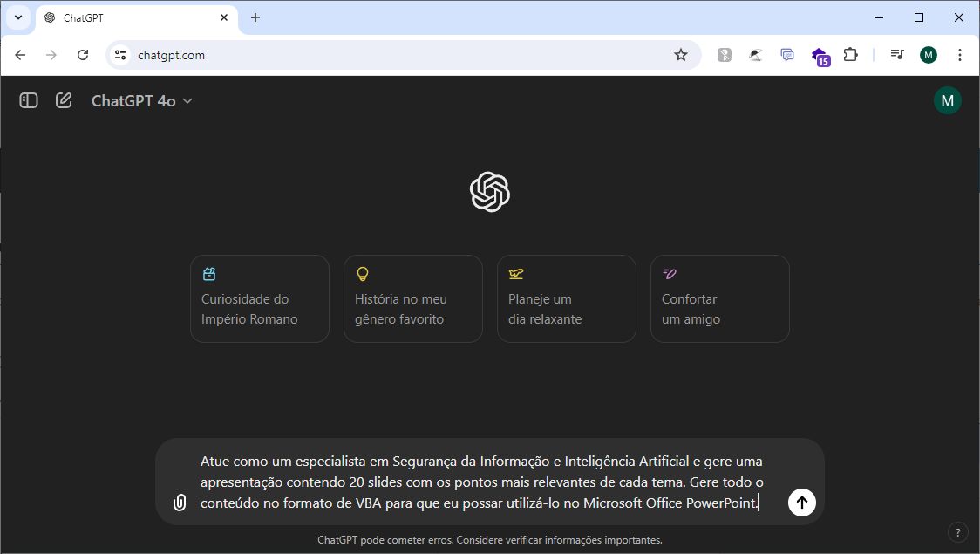Open the ChatGPT 4o model dropdown
The width and height of the screenshot is (980, 554).
point(142,100)
